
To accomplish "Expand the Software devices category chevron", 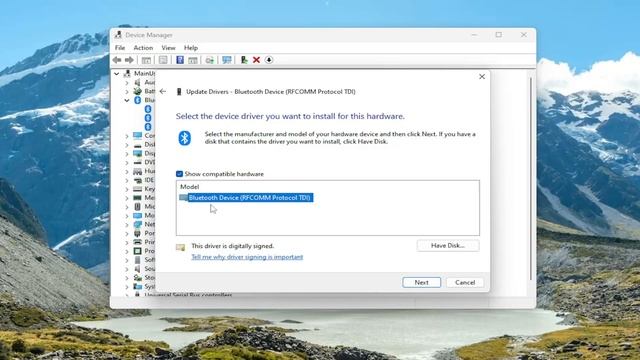I will click(x=127, y=260).
